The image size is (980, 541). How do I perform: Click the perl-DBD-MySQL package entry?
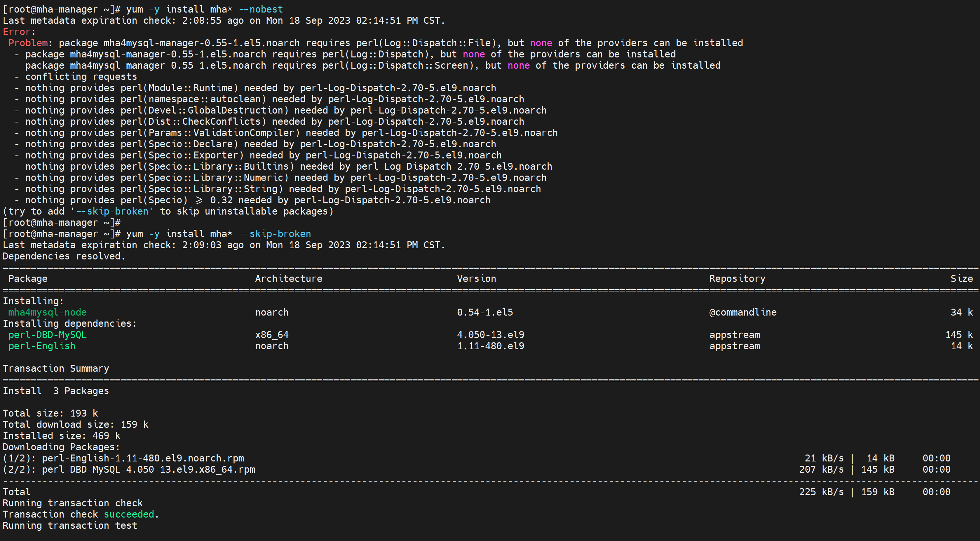(x=48, y=335)
